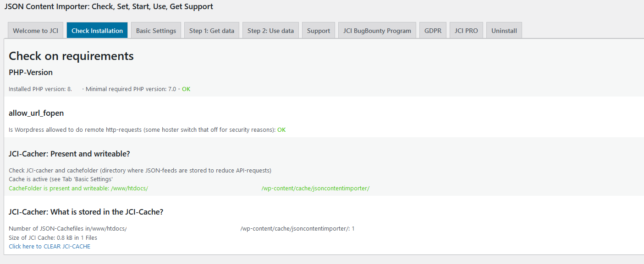Screen dimensions: 644x264
Task: Open the Support tab
Action: [319, 31]
